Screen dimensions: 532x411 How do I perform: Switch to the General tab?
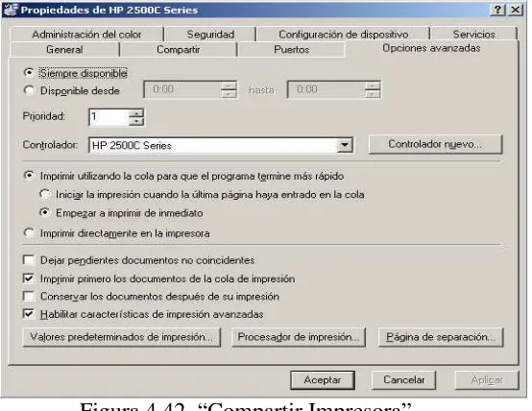click(64, 50)
